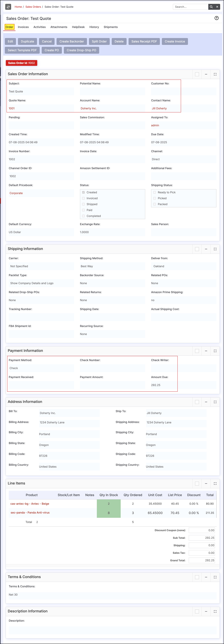
Task: Switch to the Order tab
Action: coord(9,27)
